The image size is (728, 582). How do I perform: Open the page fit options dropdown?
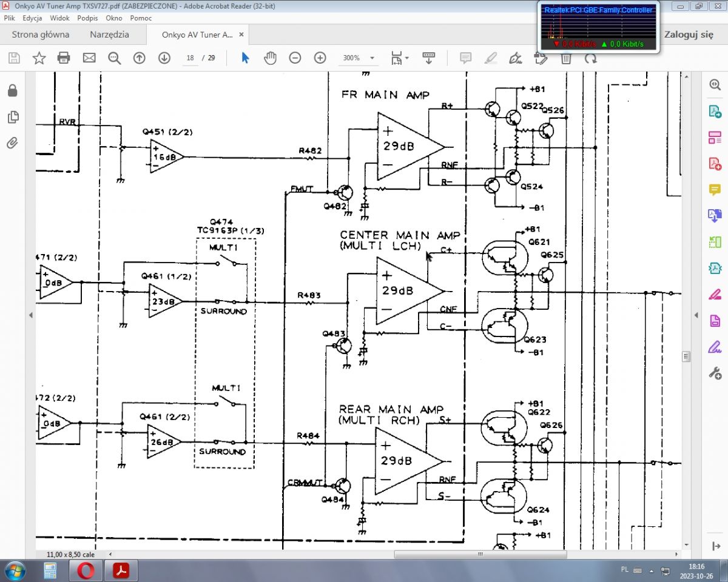[400, 58]
